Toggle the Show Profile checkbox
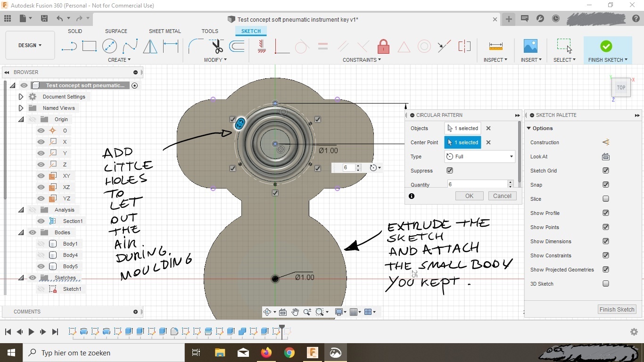Viewport: 644px width, 362px height. coord(606,213)
